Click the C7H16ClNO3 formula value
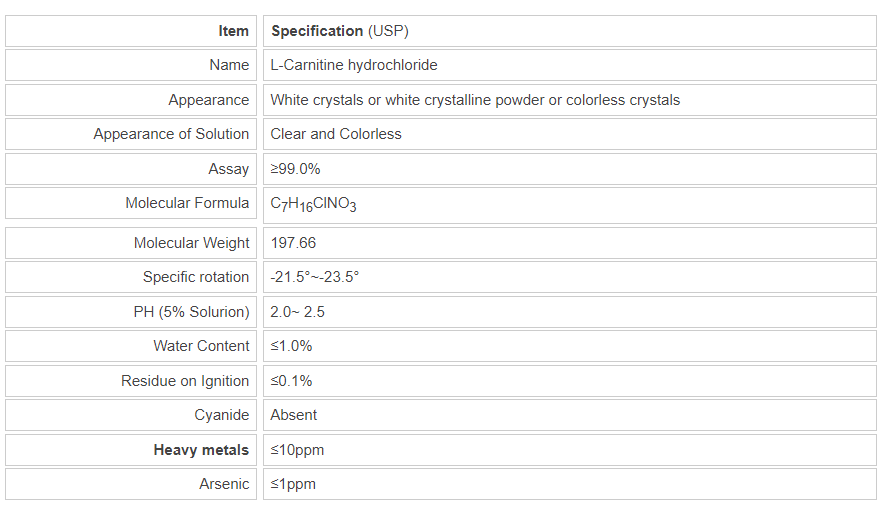 [x=313, y=204]
